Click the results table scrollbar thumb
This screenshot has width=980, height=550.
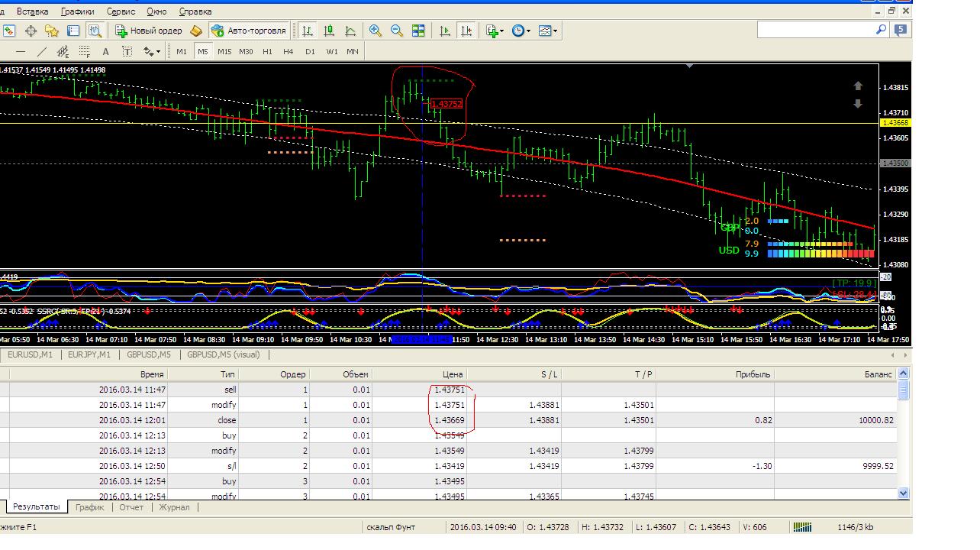coord(904,390)
